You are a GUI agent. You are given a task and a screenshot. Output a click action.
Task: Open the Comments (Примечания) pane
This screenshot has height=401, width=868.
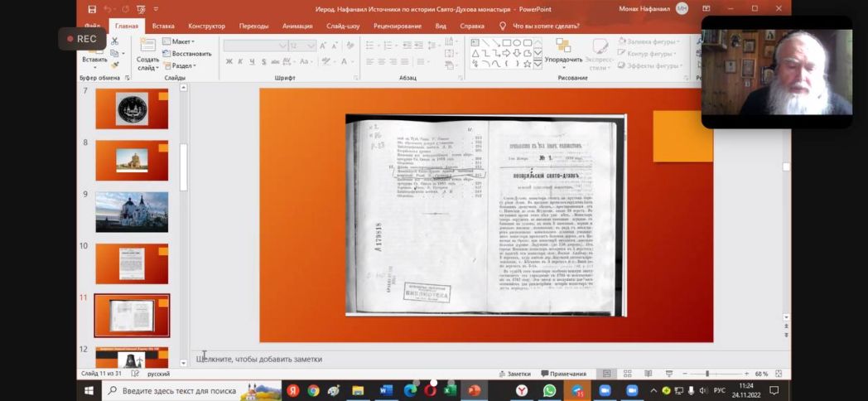562,374
